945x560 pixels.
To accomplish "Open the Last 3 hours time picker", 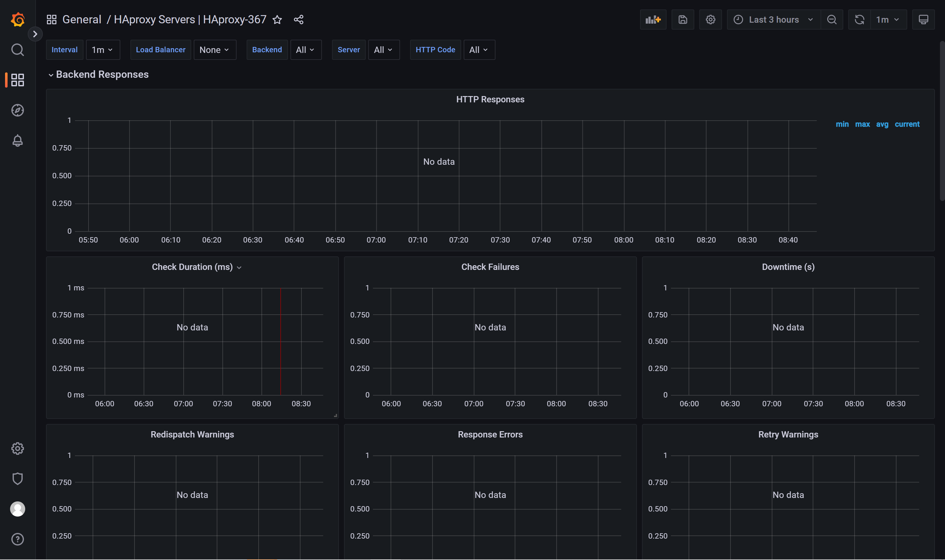I will 774,20.
